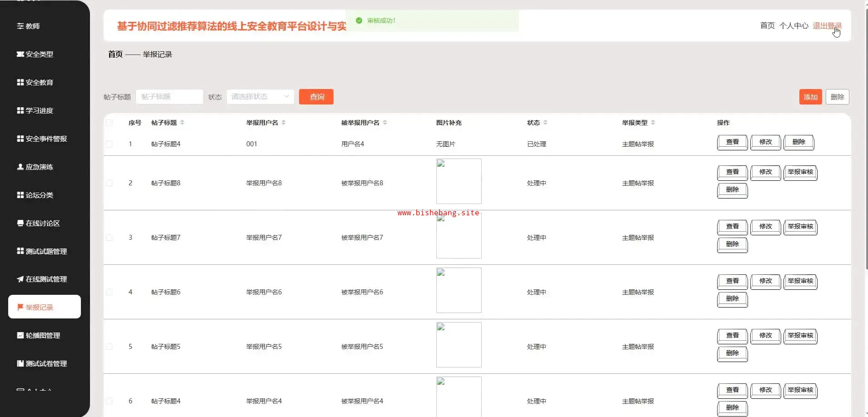Open 个人中心 in the top header
The image size is (868, 417).
pyautogui.click(x=794, y=26)
